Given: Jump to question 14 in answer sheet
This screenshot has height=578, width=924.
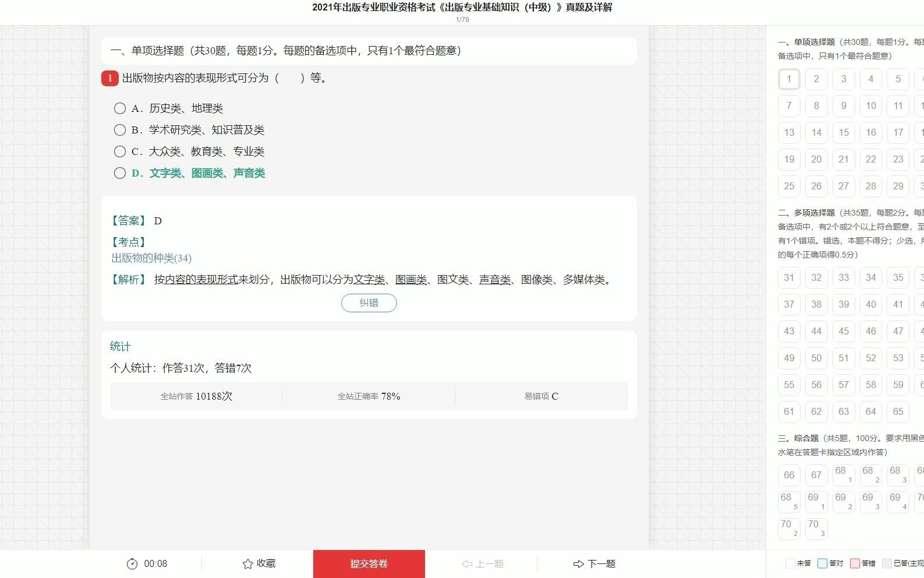Looking at the screenshot, I should tap(816, 133).
